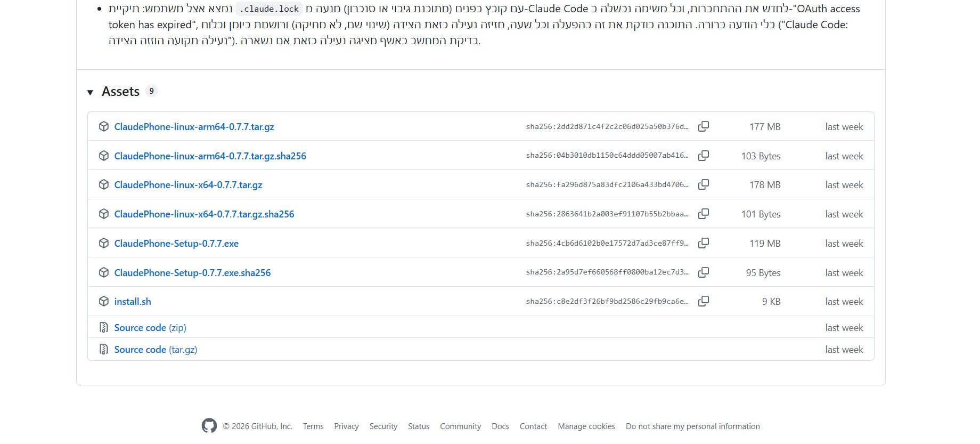This screenshot has height=444, width=980.
Task: Download Source code (tar.gz)
Action: 156,350
